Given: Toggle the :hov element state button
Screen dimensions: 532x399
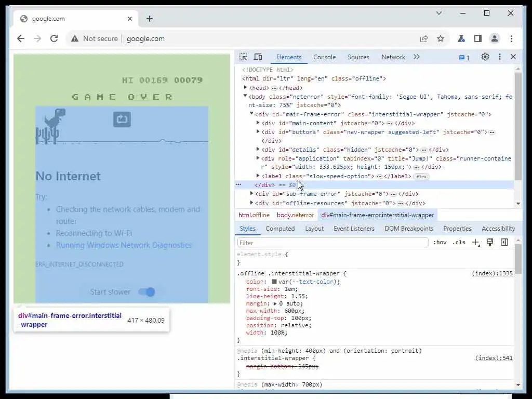Looking at the screenshot, I should click(440, 242).
